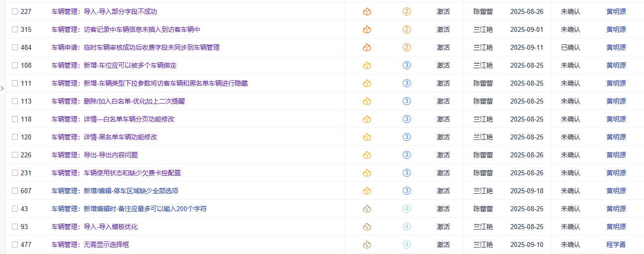Click severity flame icon for bug 120
Image resolution: width=644 pixels, height=254 pixels.
367,137
